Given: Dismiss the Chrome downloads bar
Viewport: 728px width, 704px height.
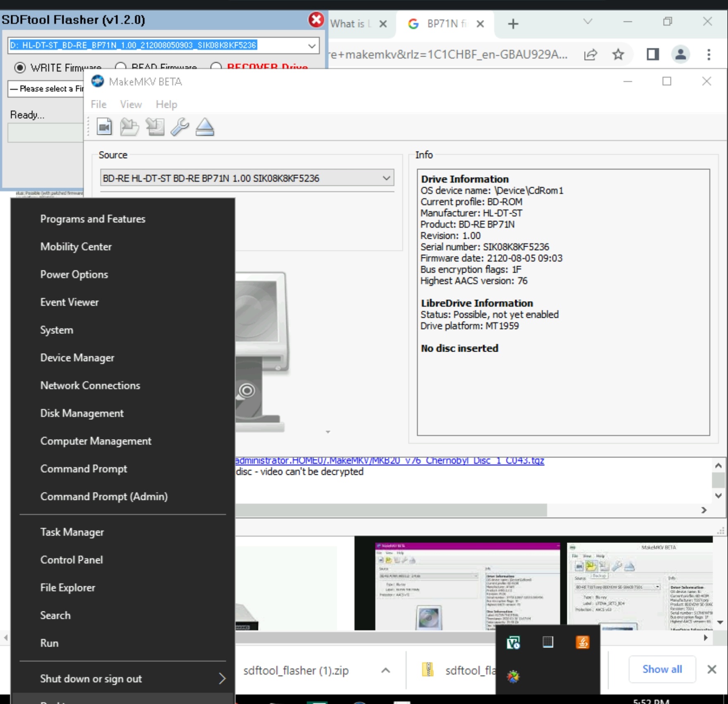Looking at the screenshot, I should pyautogui.click(x=712, y=669).
